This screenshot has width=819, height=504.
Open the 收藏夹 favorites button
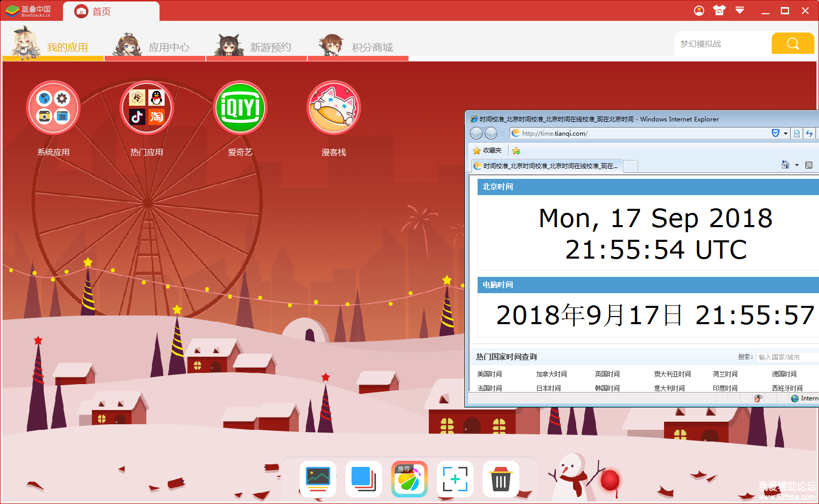pos(487,150)
